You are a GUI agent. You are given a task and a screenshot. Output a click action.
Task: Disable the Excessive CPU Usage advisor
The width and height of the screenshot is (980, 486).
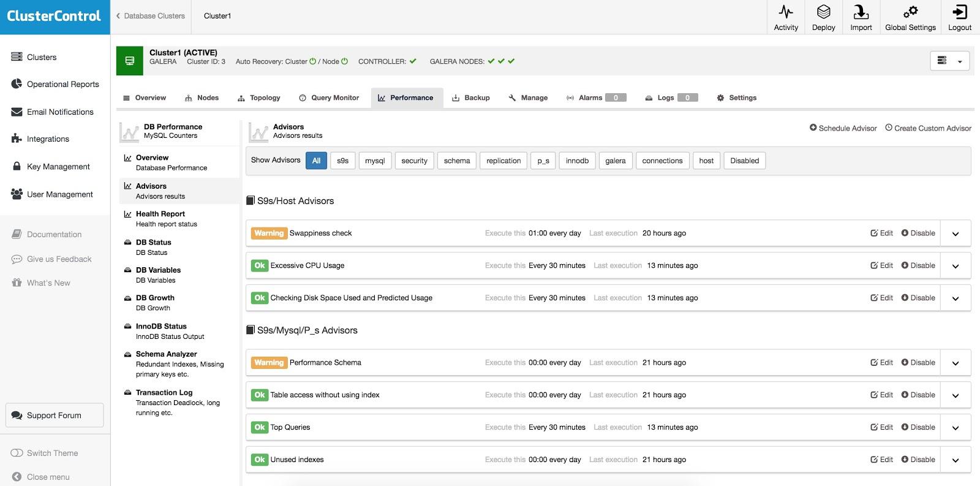918,265
